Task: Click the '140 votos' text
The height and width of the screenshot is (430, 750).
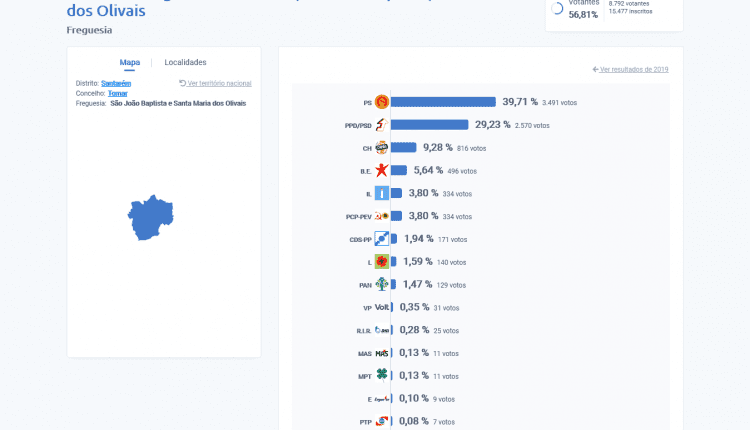Action: [x=451, y=263]
